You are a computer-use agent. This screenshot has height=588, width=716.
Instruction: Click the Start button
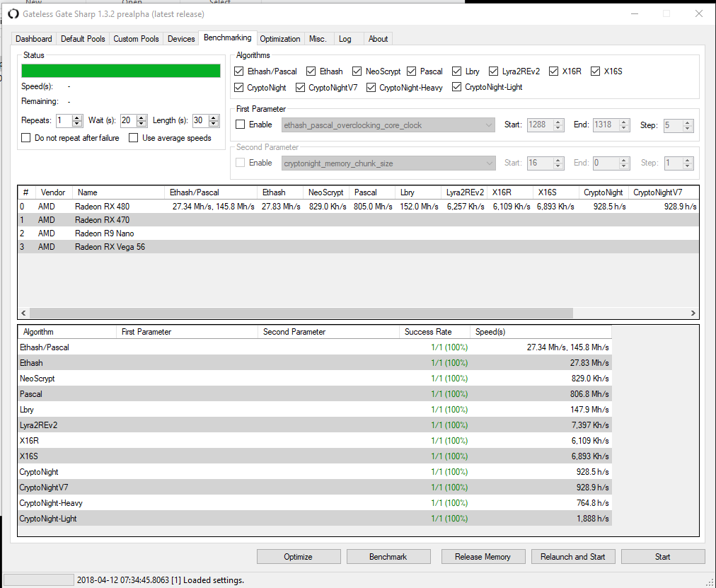click(663, 556)
